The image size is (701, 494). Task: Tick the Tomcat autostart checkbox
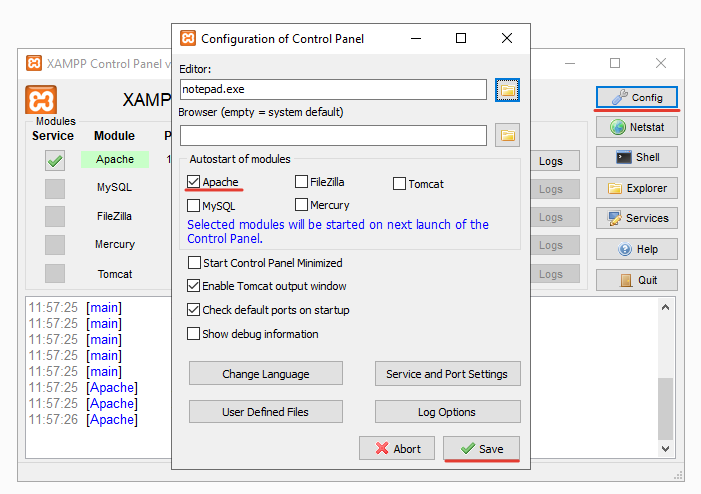tap(399, 184)
